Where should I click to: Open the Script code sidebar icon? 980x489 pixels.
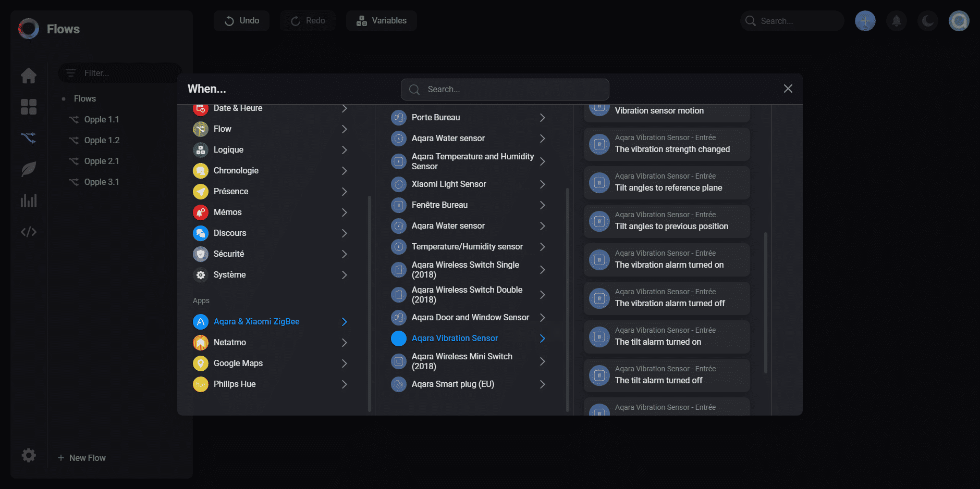pyautogui.click(x=29, y=232)
